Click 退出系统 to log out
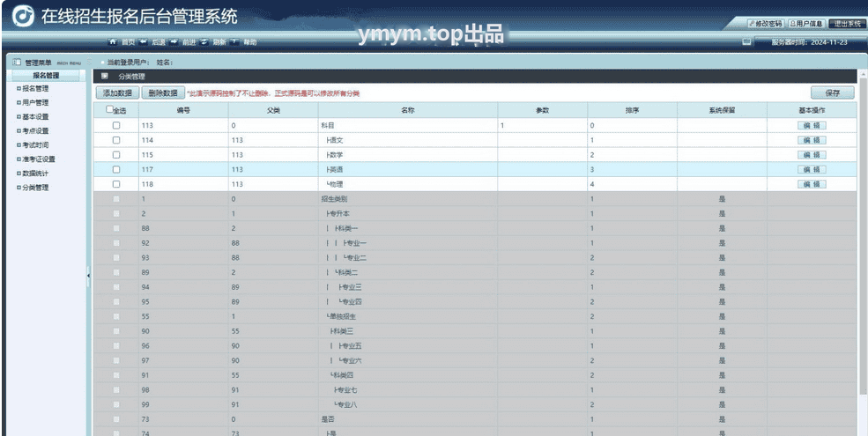The width and height of the screenshot is (868, 436). click(847, 24)
